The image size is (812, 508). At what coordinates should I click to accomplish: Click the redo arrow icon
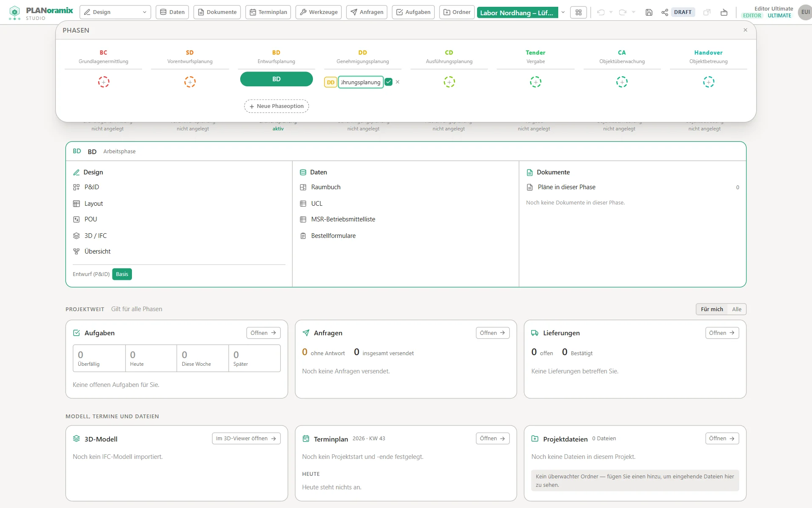pyautogui.click(x=623, y=12)
